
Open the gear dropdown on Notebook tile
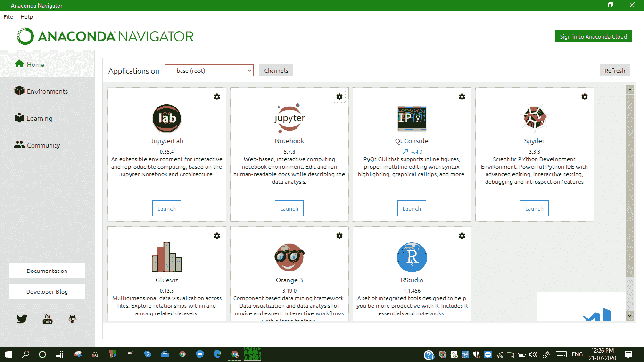click(339, 97)
